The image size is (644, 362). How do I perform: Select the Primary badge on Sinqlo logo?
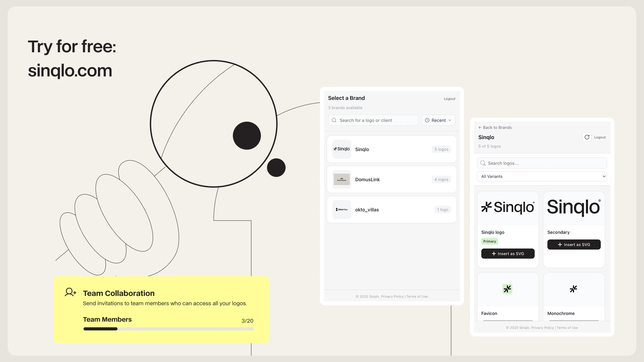489,241
